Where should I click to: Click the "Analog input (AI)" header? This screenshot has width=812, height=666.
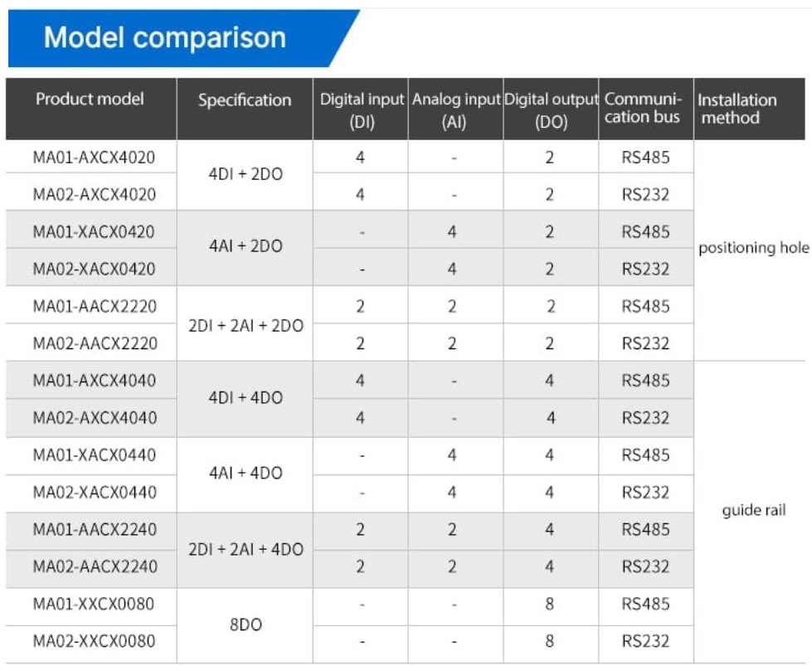click(455, 110)
